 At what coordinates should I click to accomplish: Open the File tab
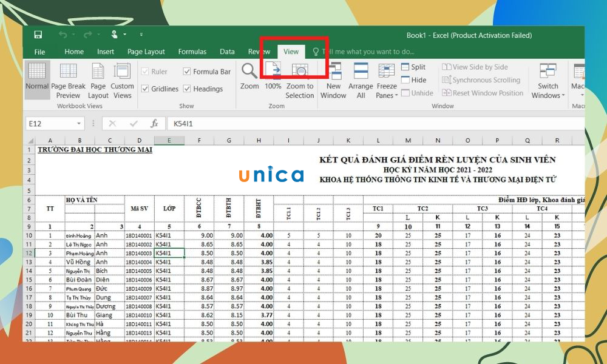(x=39, y=52)
